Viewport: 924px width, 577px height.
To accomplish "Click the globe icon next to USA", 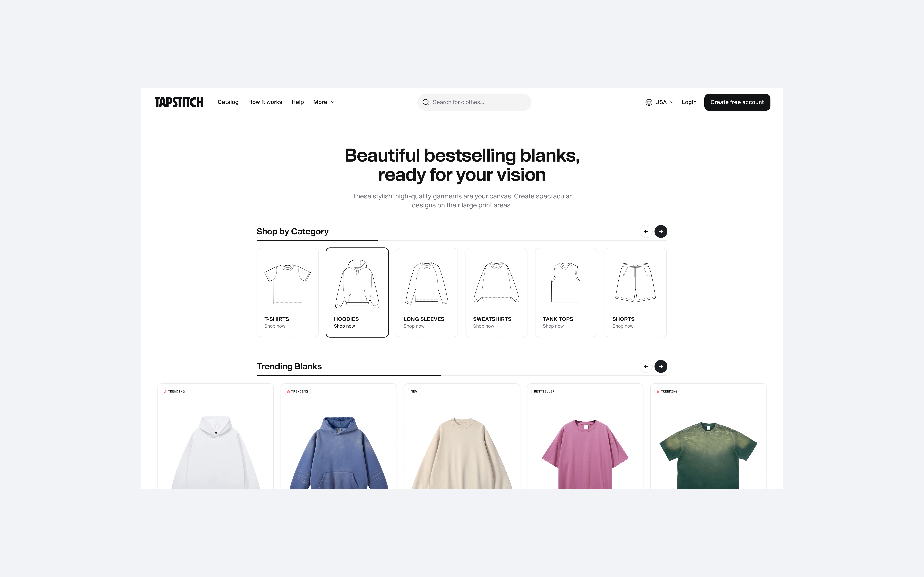I will point(649,102).
